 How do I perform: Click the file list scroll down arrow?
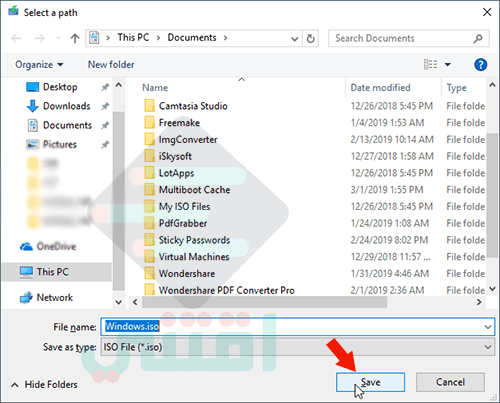click(x=492, y=289)
